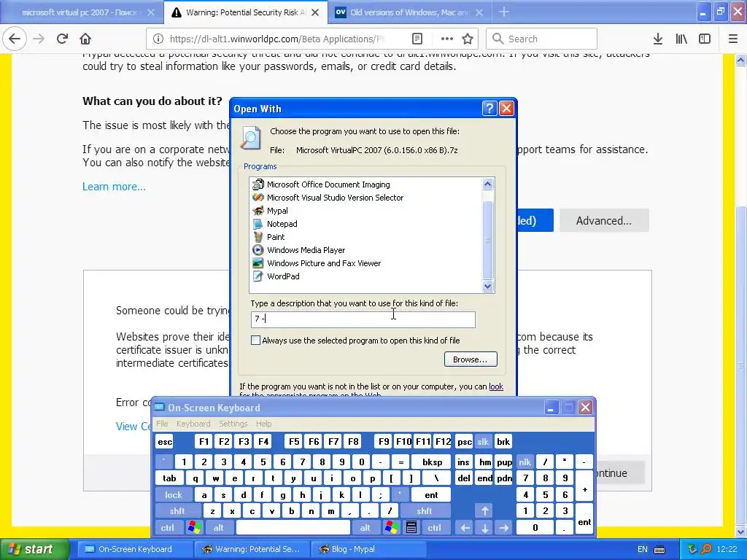Click the esc key on On-Screen Keyboard
The image size is (747, 560).
165,441
